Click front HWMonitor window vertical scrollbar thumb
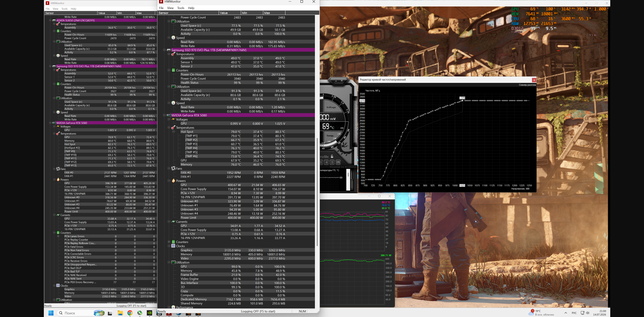Viewport: 644px width, 317px height. click(317, 192)
